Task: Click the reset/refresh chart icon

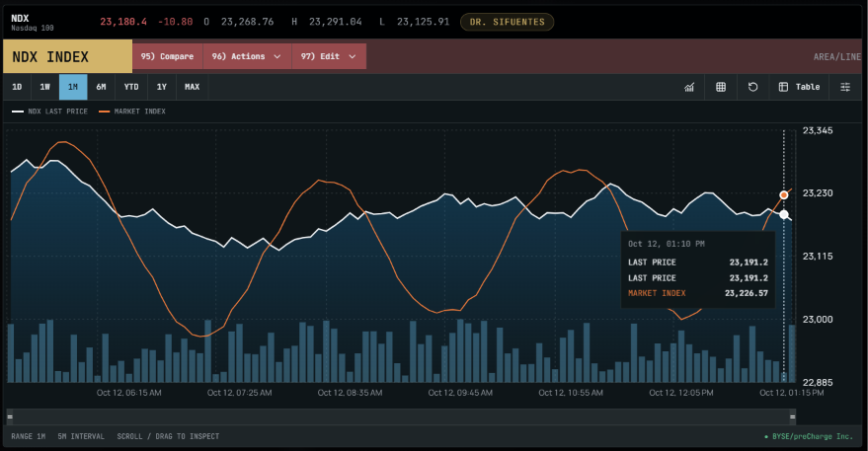Action: coord(752,87)
